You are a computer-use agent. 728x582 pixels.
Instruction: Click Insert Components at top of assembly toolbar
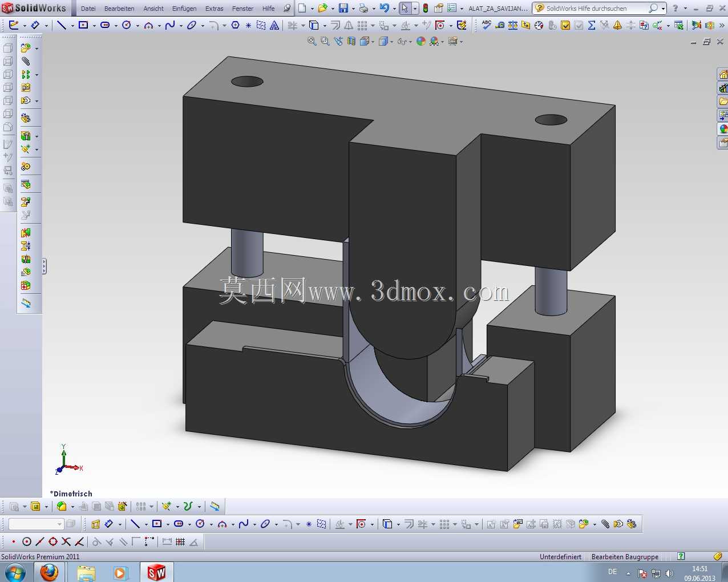[x=25, y=48]
